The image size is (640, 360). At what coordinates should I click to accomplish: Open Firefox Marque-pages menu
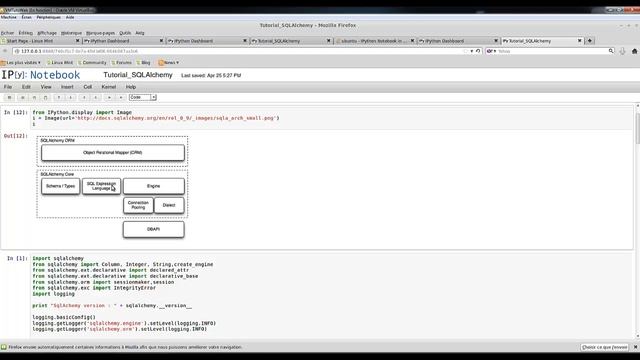coord(100,33)
